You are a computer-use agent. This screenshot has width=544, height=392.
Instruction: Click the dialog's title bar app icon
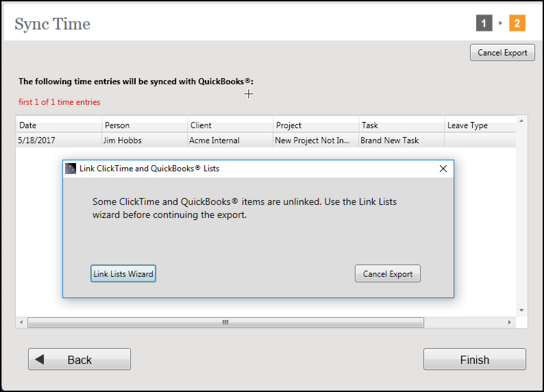pyautogui.click(x=71, y=169)
